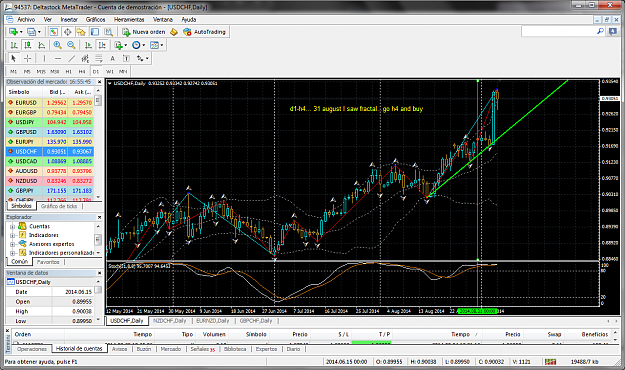Expand the Indicadores personalizados tree node
Viewport: 625px width, 370px height.
tap(12, 253)
